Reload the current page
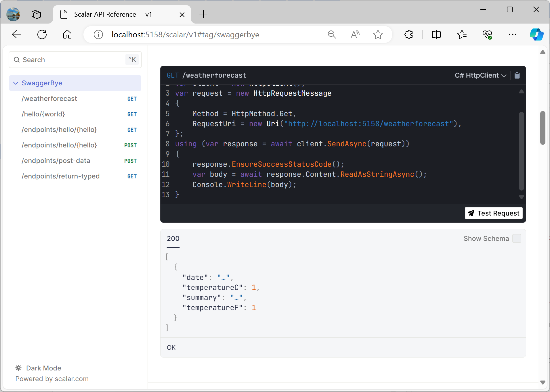This screenshot has height=392, width=550. click(x=42, y=34)
